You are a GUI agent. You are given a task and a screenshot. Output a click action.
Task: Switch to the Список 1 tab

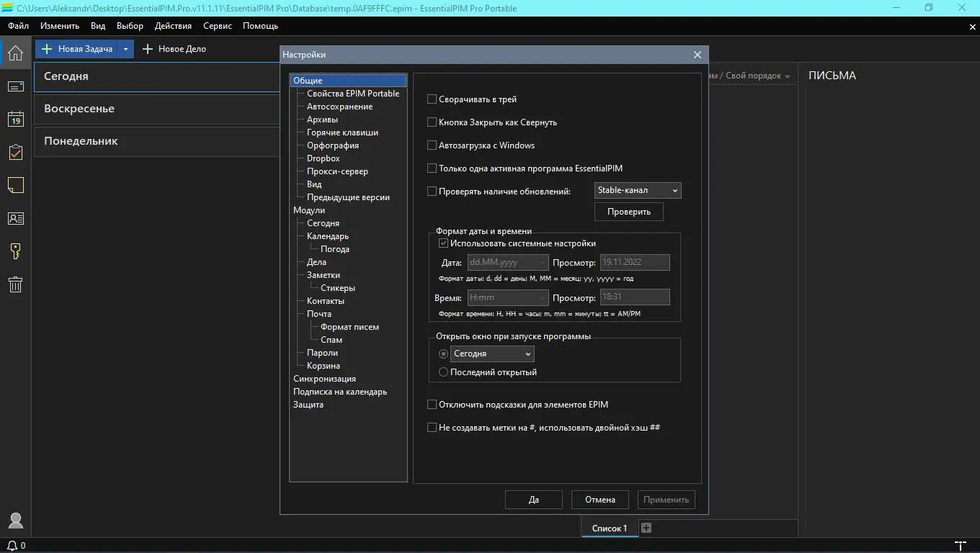click(x=610, y=528)
